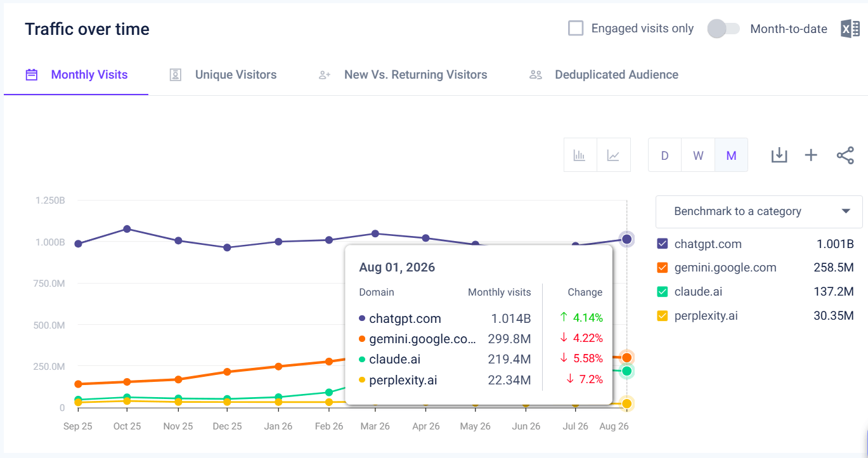Viewport: 868px width, 458px height.
Task: Click the 1.014B monthly visits value
Action: click(x=511, y=318)
